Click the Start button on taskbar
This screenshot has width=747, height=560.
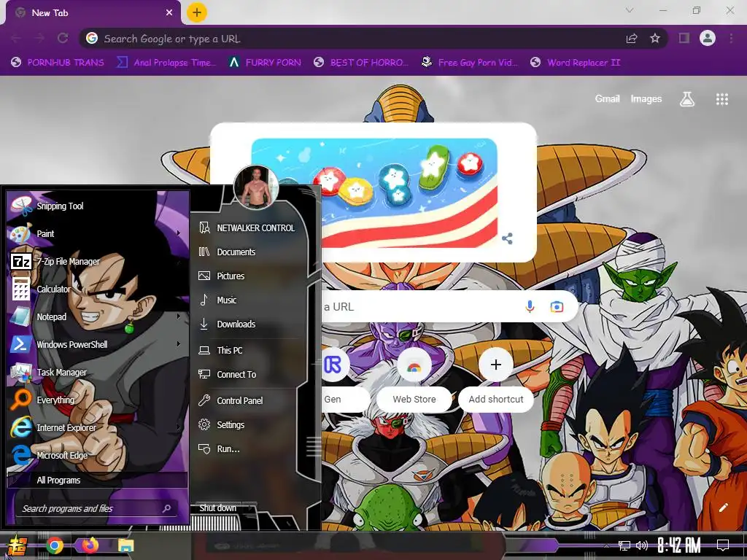pyautogui.click(x=18, y=545)
